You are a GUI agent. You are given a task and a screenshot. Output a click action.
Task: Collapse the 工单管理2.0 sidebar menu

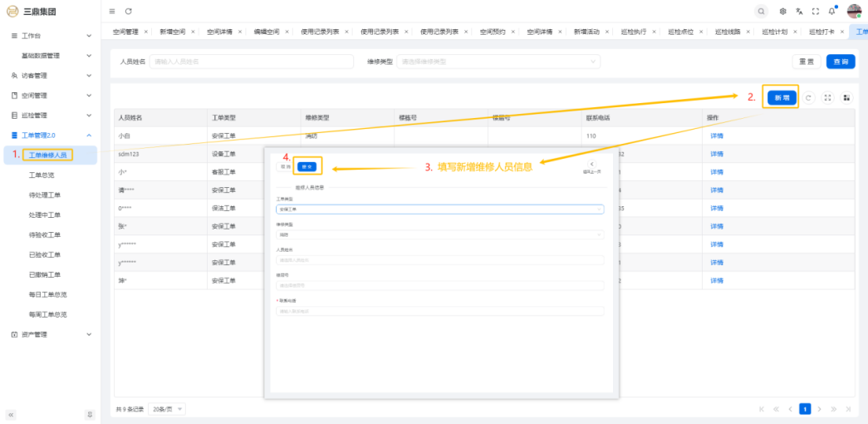50,136
